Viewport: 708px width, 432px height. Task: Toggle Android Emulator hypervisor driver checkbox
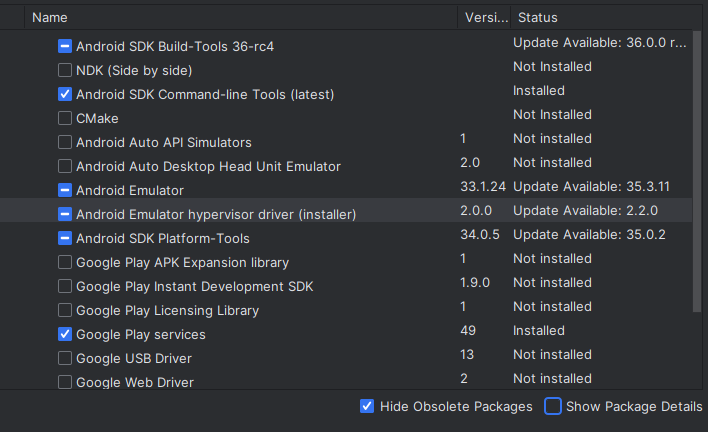(x=65, y=214)
